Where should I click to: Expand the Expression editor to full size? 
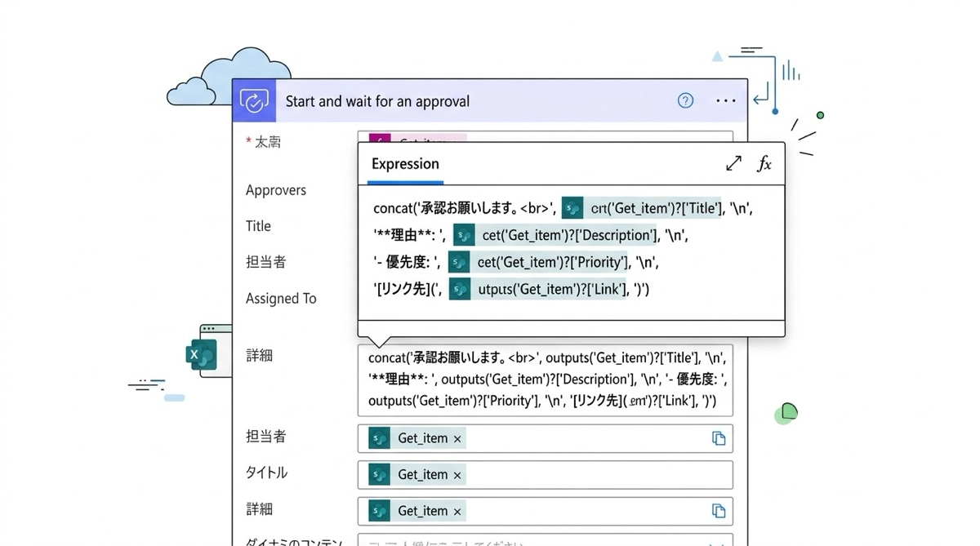pyautogui.click(x=733, y=164)
